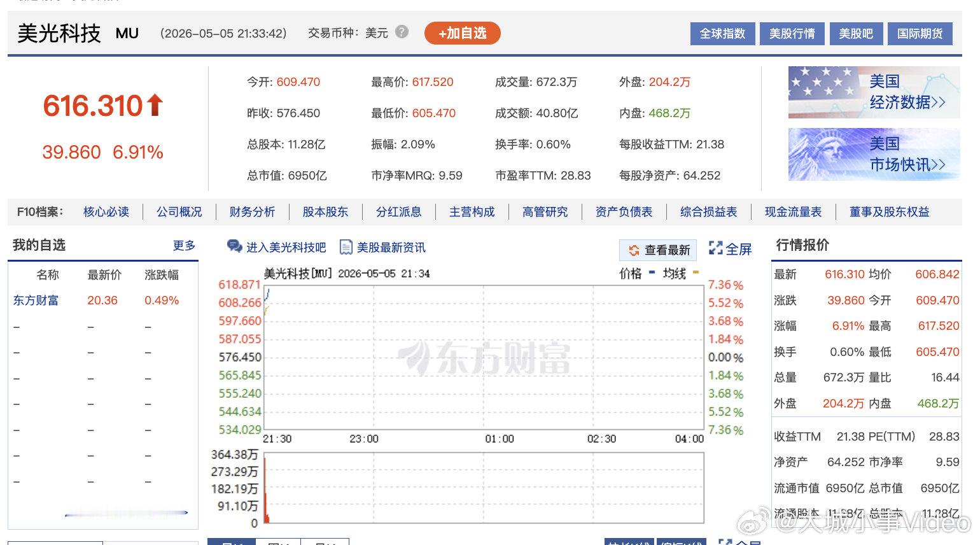Add stock via +加自选 button
The width and height of the screenshot is (980, 545).
pyautogui.click(x=463, y=33)
